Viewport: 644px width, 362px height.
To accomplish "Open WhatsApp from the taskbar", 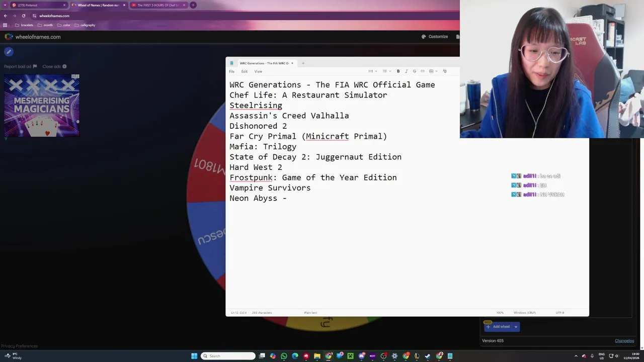I will click(284, 356).
